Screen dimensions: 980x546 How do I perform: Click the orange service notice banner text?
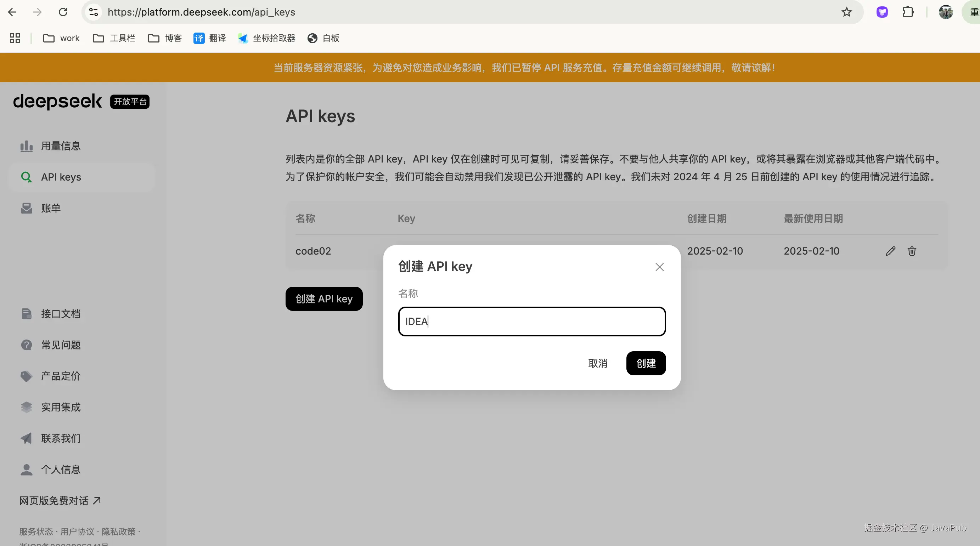pos(525,68)
